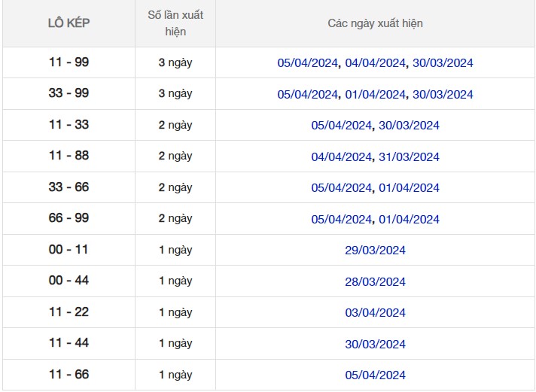Screen dimensions: 536x392
Task: Open the 28/03/2024 date link
Action: click(x=375, y=282)
